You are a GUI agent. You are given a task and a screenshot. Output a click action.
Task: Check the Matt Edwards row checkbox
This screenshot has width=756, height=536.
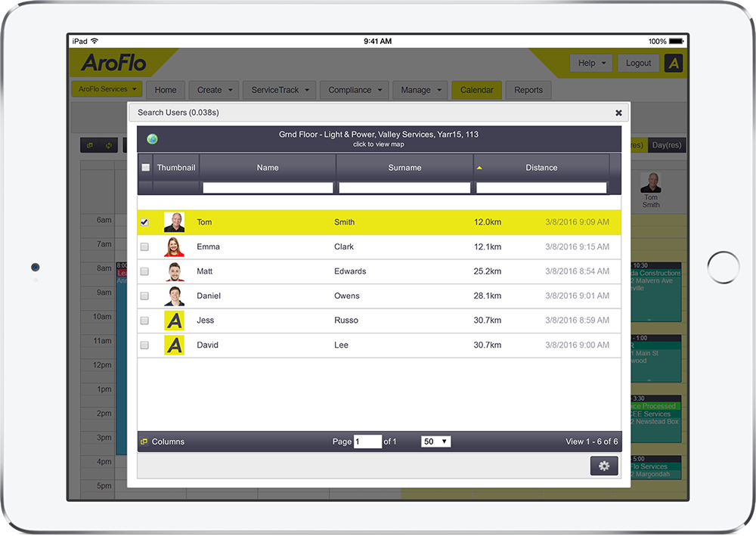[x=144, y=271]
